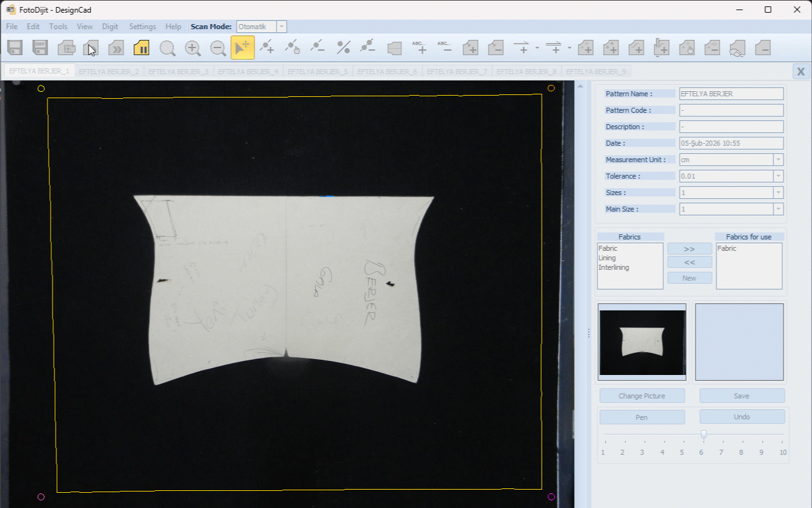Switch to the EFTELYA BERJER_3 tab
The height and width of the screenshot is (508, 812).
click(179, 72)
